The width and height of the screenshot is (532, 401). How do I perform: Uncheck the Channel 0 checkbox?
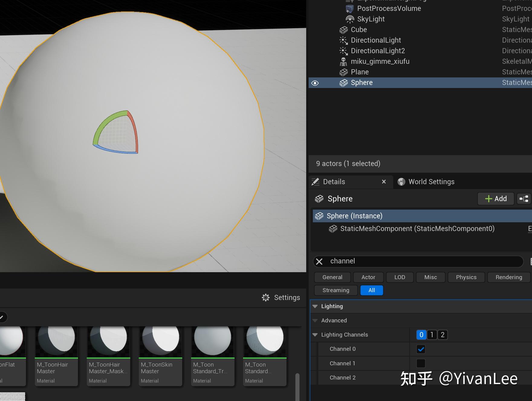click(x=421, y=349)
